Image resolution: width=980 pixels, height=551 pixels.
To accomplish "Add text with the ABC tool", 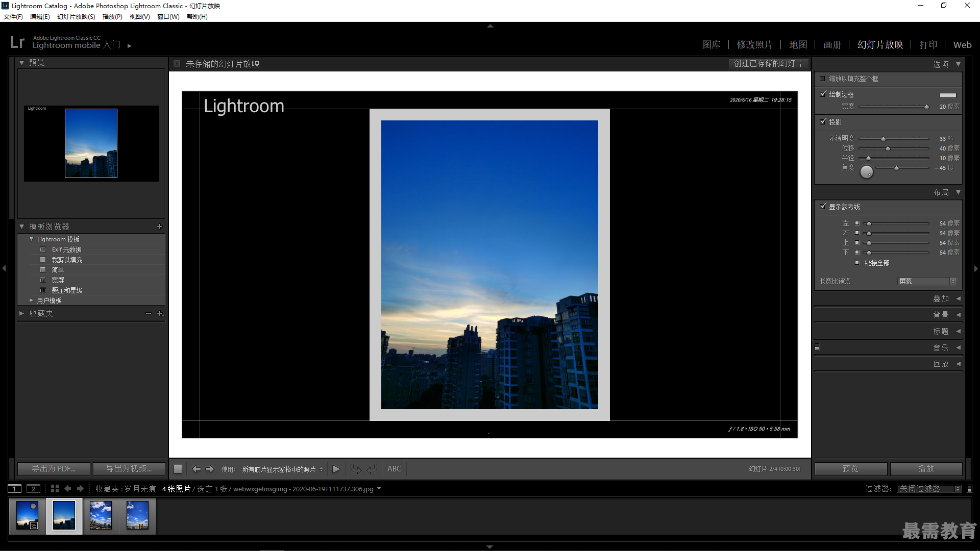I will [394, 469].
